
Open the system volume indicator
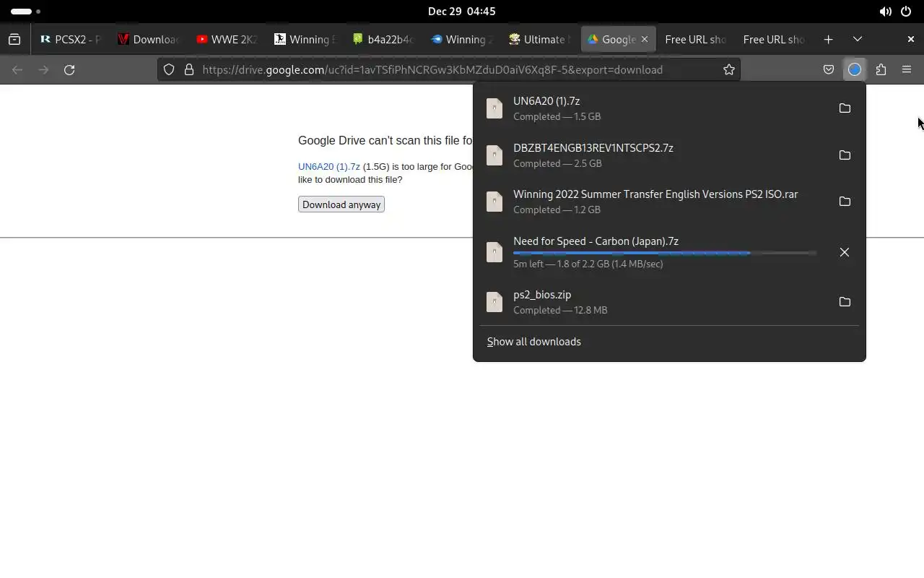pyautogui.click(x=885, y=12)
